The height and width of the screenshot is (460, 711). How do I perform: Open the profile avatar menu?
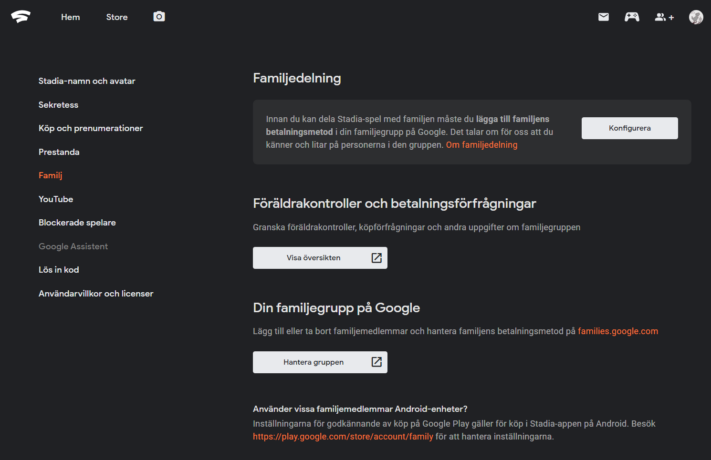click(696, 17)
